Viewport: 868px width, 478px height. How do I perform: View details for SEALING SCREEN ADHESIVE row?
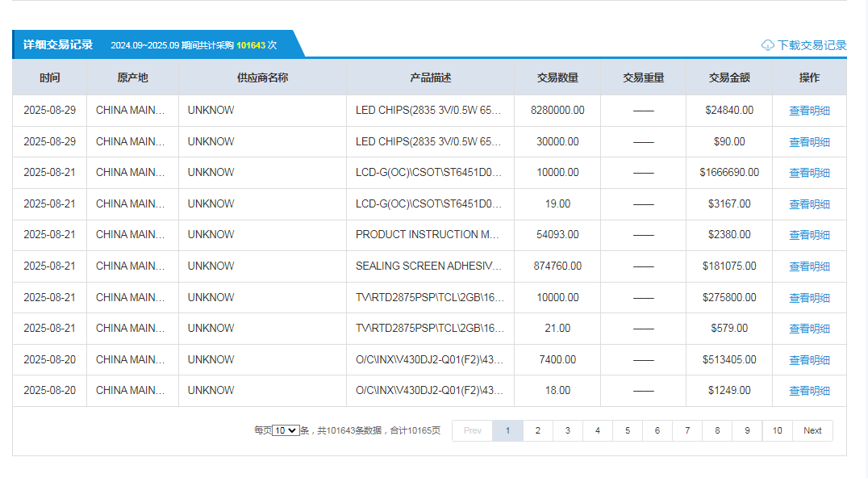point(809,266)
